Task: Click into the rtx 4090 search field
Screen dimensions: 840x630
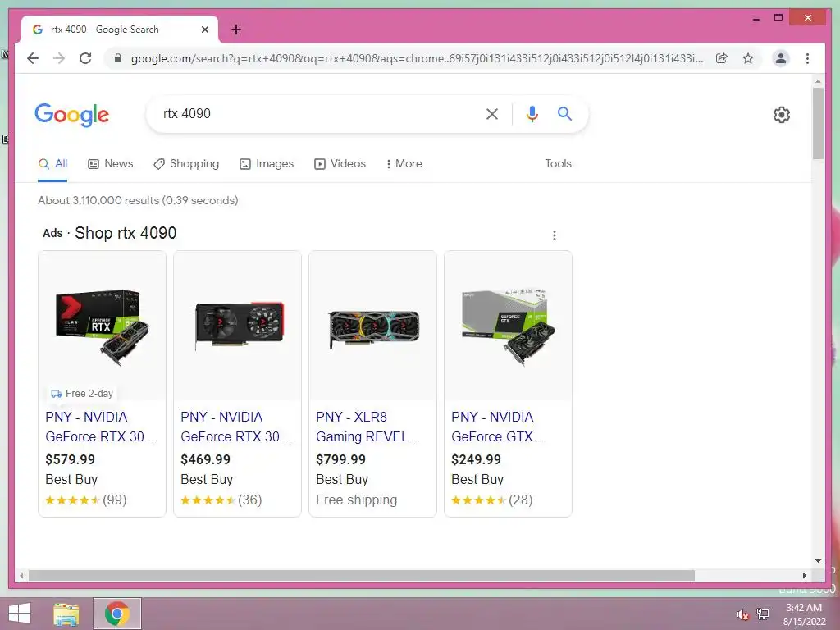Action: pos(316,113)
